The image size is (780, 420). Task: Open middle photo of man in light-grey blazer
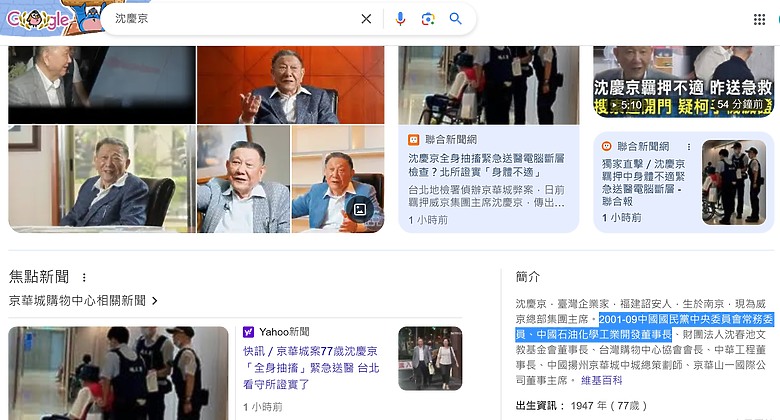(243, 179)
